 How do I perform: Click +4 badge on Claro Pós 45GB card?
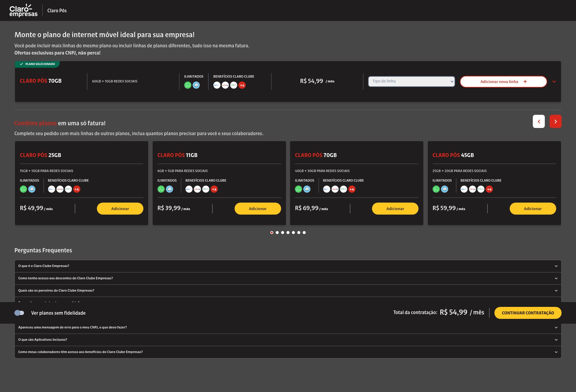(489, 189)
